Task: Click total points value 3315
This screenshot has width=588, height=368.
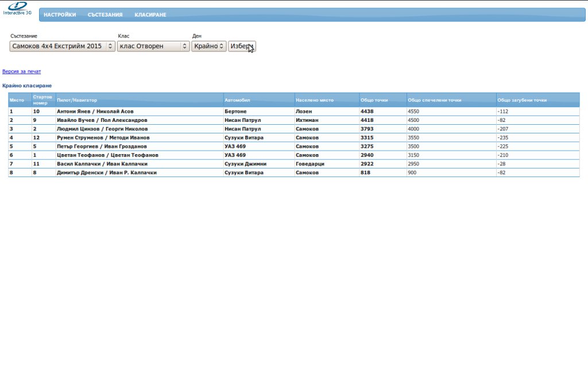Action: pyautogui.click(x=367, y=138)
